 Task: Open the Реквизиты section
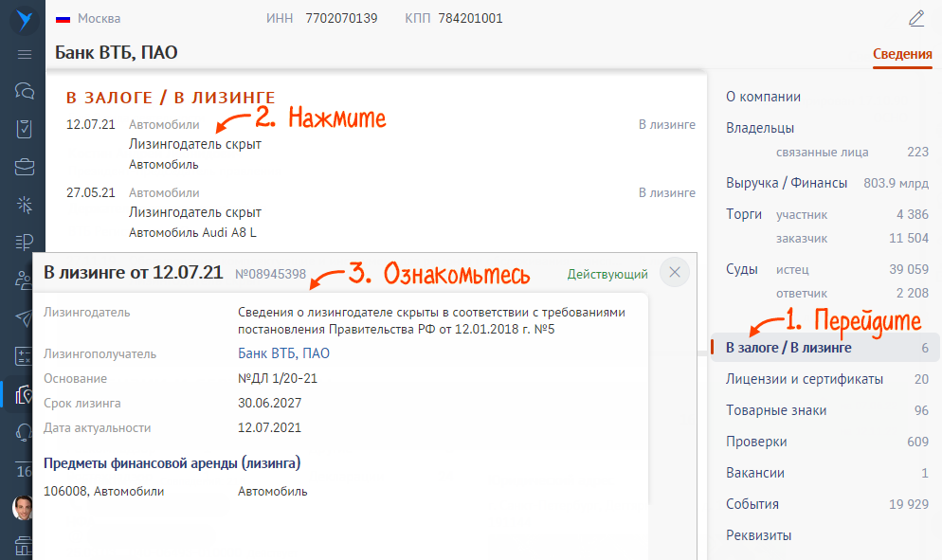coord(759,535)
